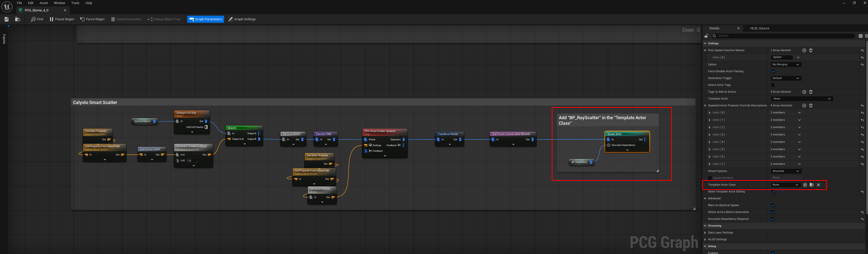Screen dimensions: 868x254
Task: Reset Option property to default
Action: (x=862, y=64)
